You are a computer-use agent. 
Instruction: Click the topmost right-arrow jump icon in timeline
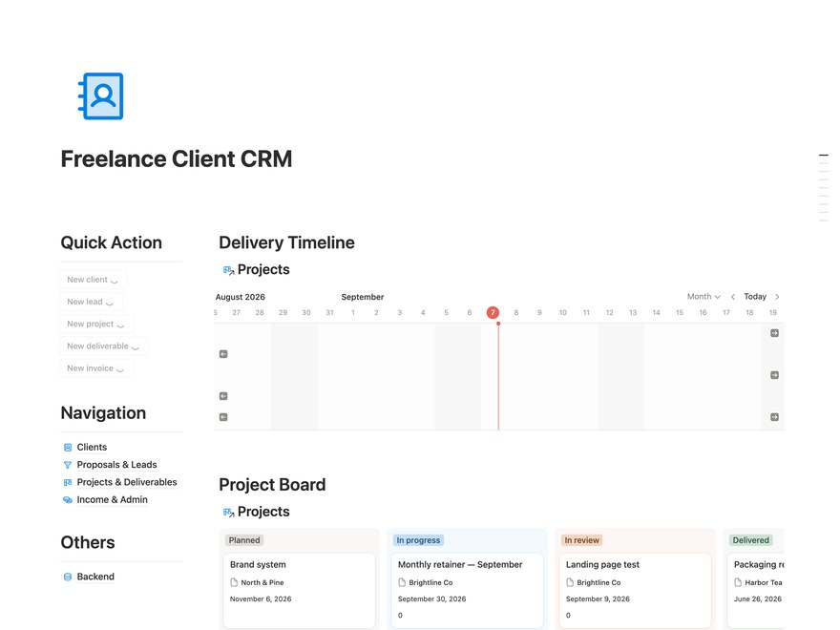pyautogui.click(x=775, y=333)
